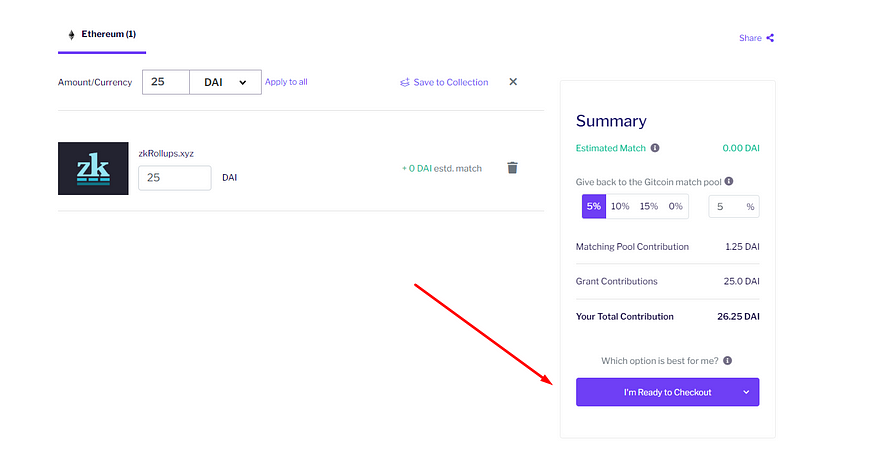Focus the Amount/Currency amount field with 25
The height and width of the screenshot is (450, 875).
[x=166, y=82]
